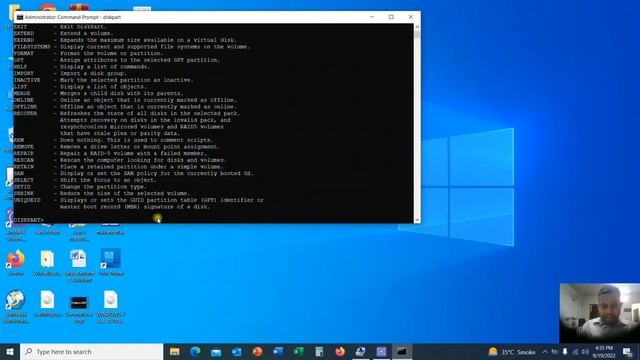Open the weather widget showing 35°C Smoke
640x360 pixels.
(x=512, y=351)
